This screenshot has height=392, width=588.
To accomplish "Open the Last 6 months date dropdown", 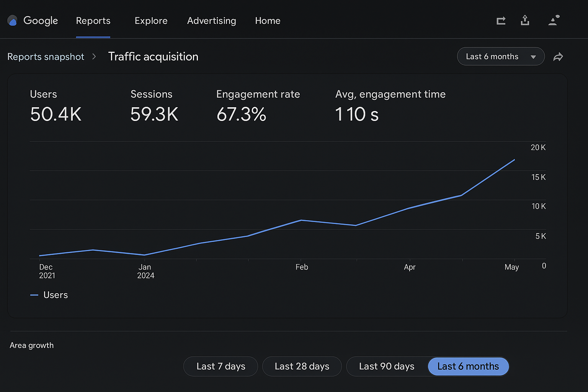I will pyautogui.click(x=492, y=57).
